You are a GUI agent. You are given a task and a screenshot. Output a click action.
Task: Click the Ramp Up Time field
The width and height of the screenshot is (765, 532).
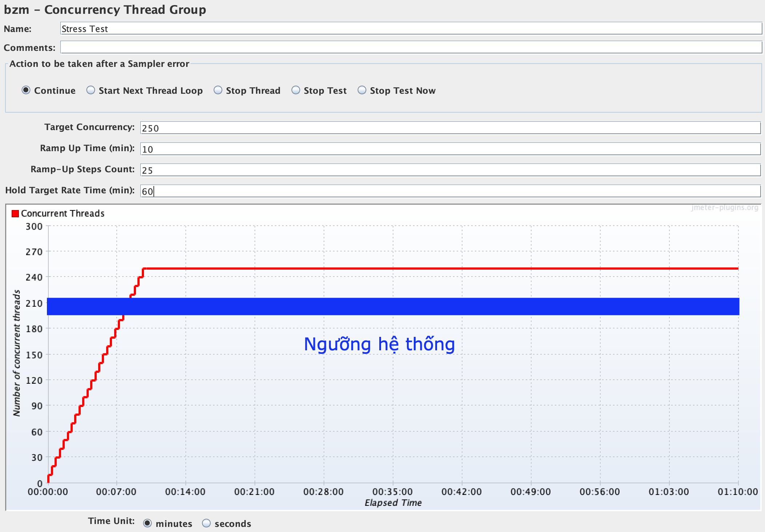[x=450, y=149]
